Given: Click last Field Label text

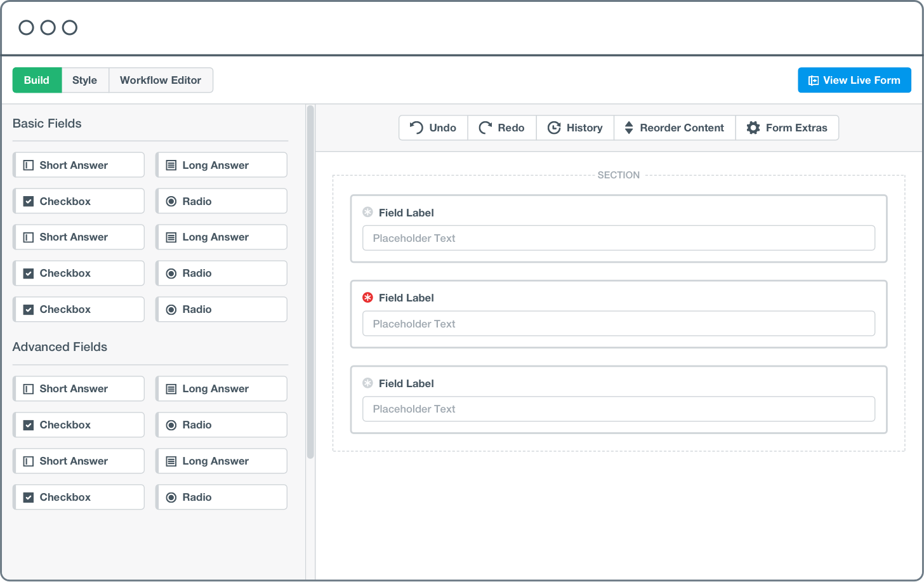Looking at the screenshot, I should click(x=406, y=383).
